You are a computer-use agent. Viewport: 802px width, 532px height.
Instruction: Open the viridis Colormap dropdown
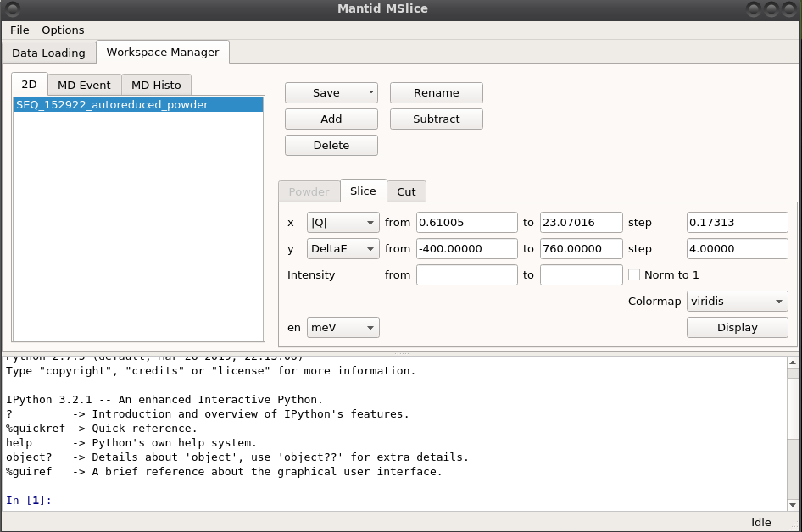(x=736, y=301)
